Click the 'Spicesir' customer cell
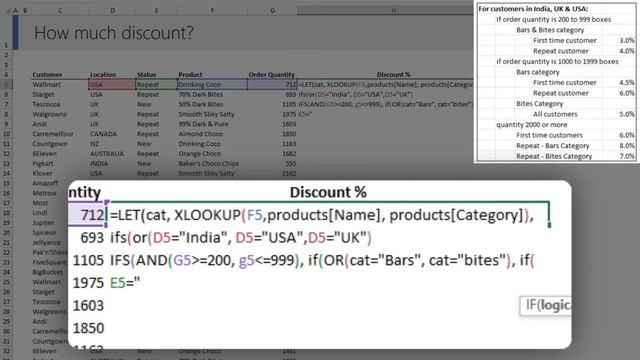640x360 pixels. click(x=44, y=233)
